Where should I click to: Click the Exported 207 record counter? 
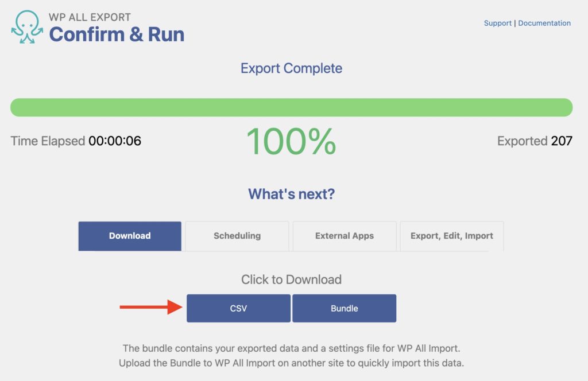(x=535, y=141)
